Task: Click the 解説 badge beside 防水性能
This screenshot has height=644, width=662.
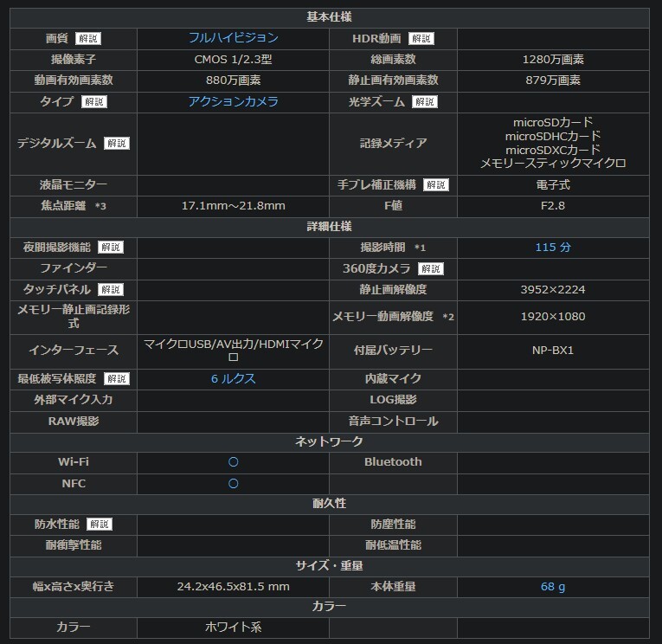Action: (x=100, y=524)
